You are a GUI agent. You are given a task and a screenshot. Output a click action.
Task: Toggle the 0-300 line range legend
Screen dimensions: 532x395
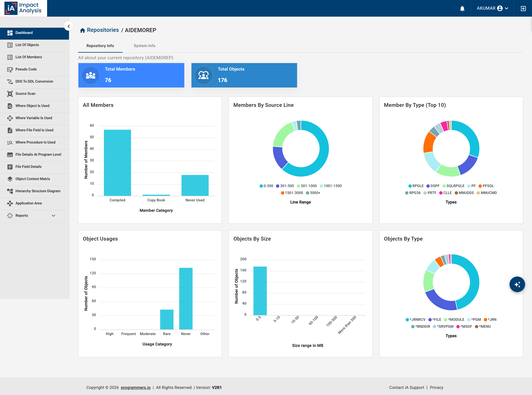click(x=266, y=186)
